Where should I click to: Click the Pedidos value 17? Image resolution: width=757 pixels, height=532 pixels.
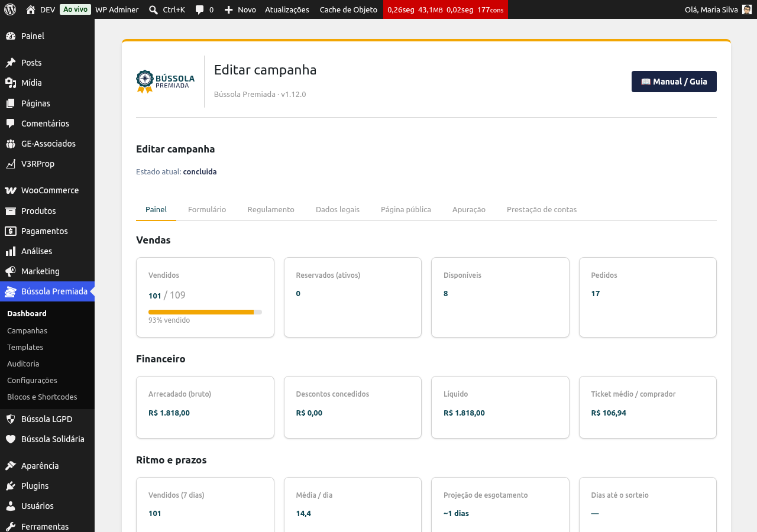coord(596,294)
